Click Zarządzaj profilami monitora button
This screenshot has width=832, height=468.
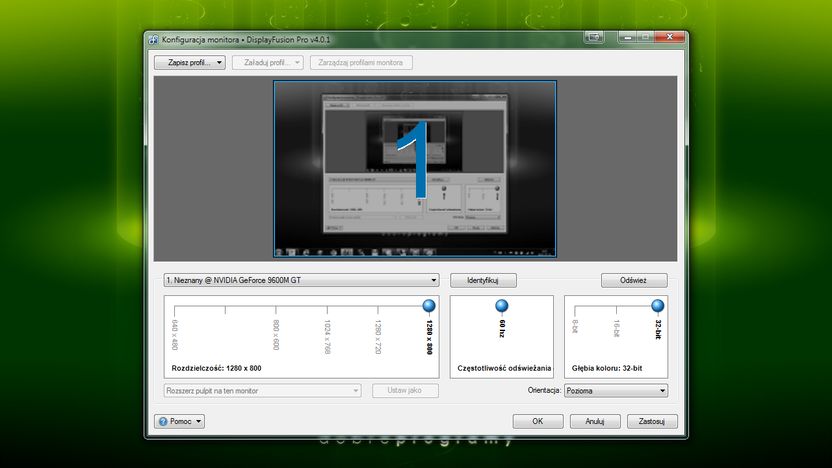[x=361, y=63]
